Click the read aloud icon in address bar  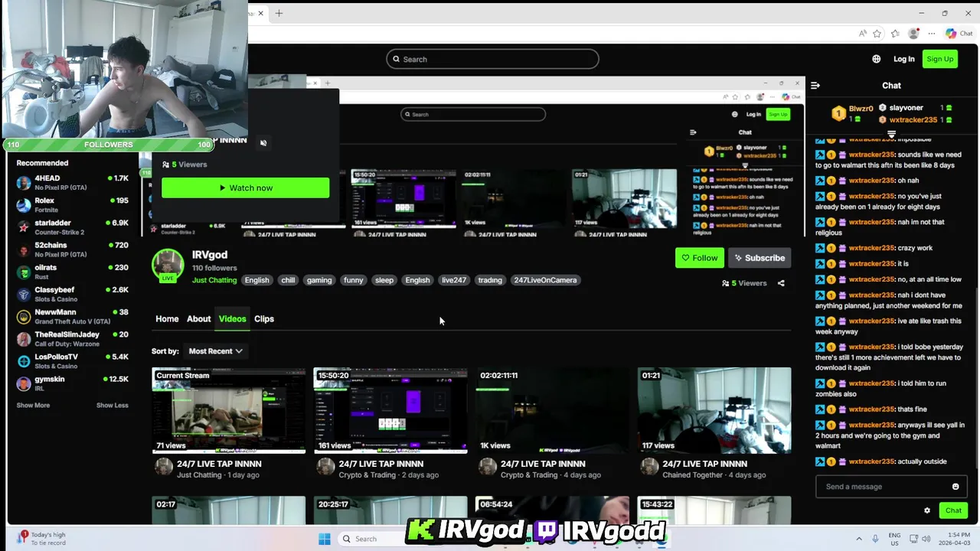pyautogui.click(x=863, y=34)
